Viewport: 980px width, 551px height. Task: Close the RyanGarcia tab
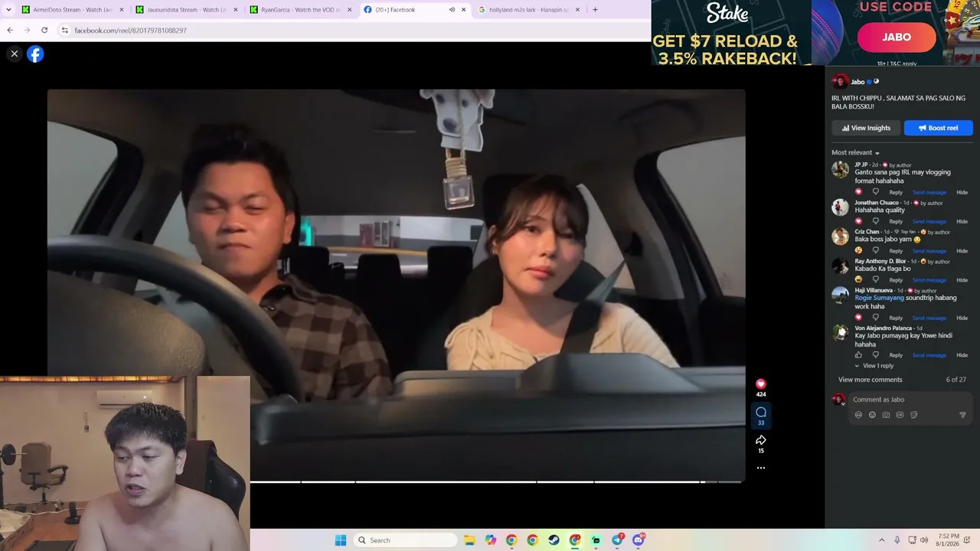click(x=350, y=10)
